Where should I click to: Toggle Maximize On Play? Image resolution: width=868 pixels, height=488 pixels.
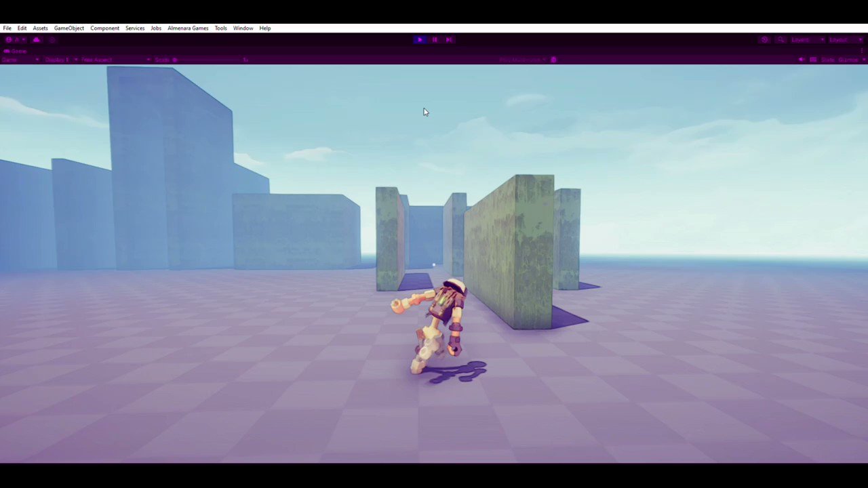pos(522,59)
